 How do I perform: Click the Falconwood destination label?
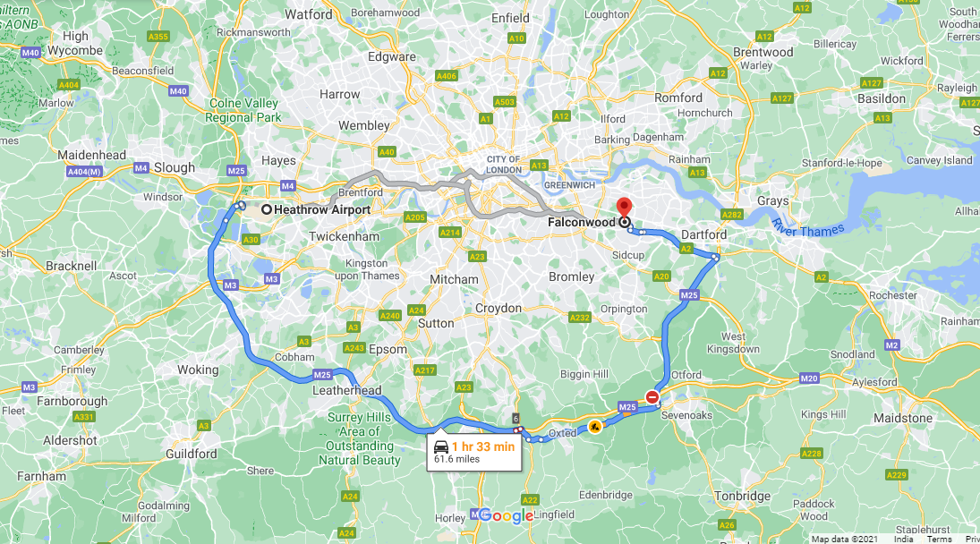[581, 223]
